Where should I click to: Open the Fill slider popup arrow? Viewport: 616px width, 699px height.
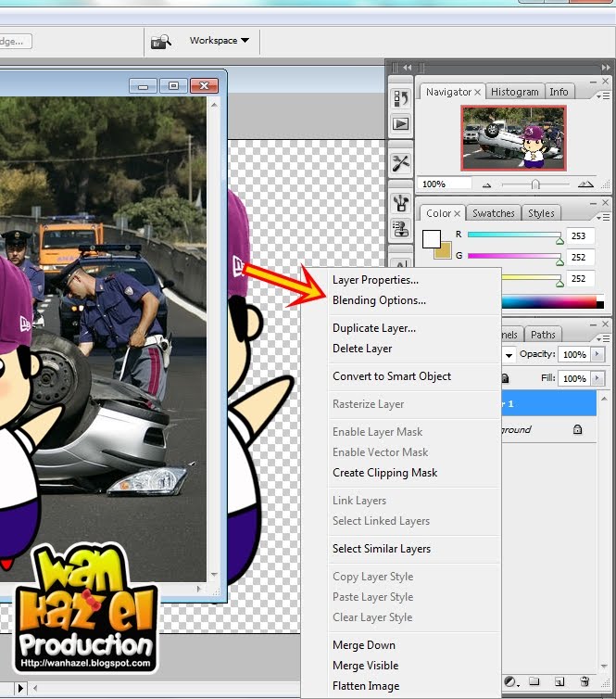point(597,378)
